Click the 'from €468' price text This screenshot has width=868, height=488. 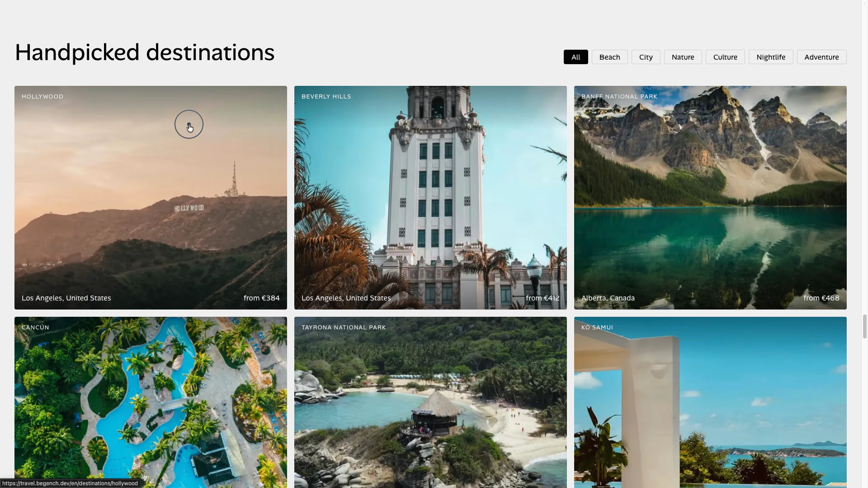coord(821,298)
